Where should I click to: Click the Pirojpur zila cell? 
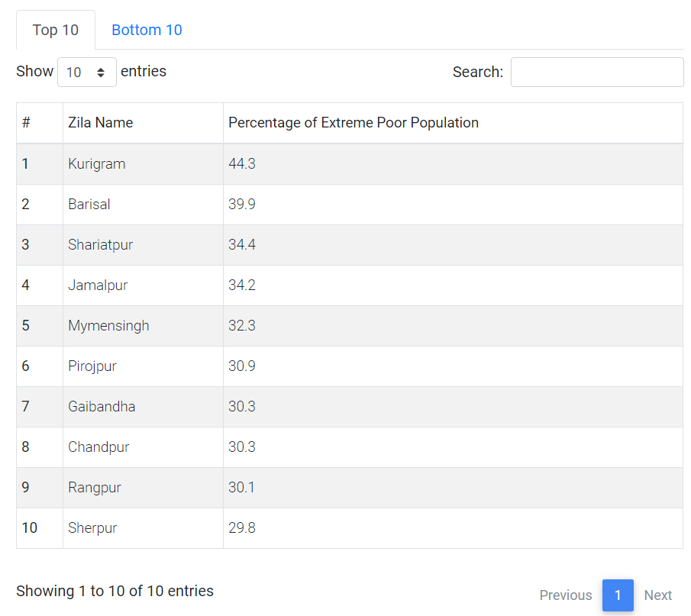[x=144, y=366]
